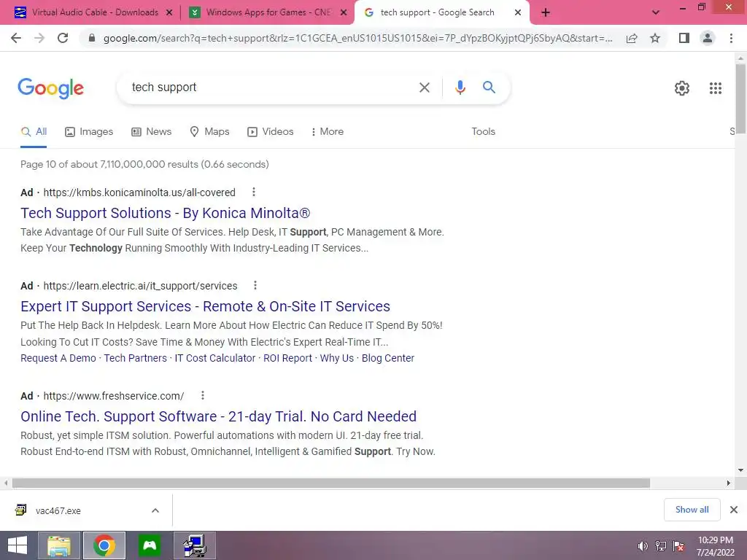
Task: Open Action Center flag tray icon
Action: 678,546
